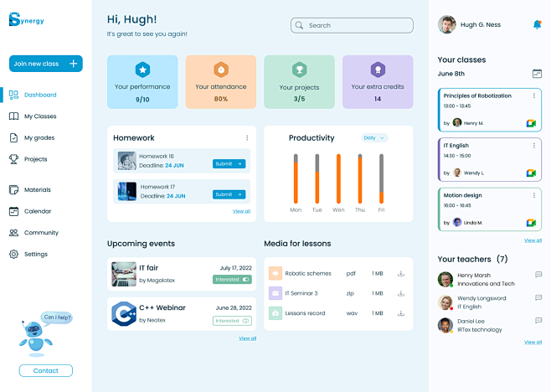Click the search magnifier icon
This screenshot has width=551, height=392.
click(x=299, y=25)
